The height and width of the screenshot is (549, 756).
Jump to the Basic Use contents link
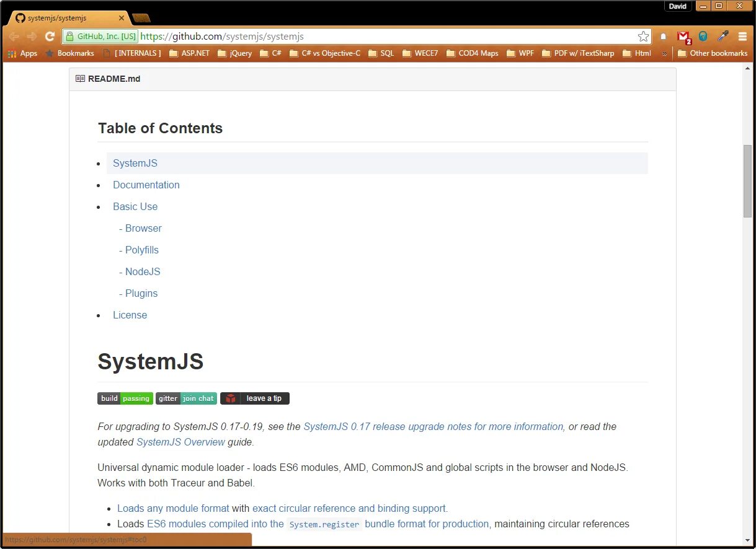[135, 207]
